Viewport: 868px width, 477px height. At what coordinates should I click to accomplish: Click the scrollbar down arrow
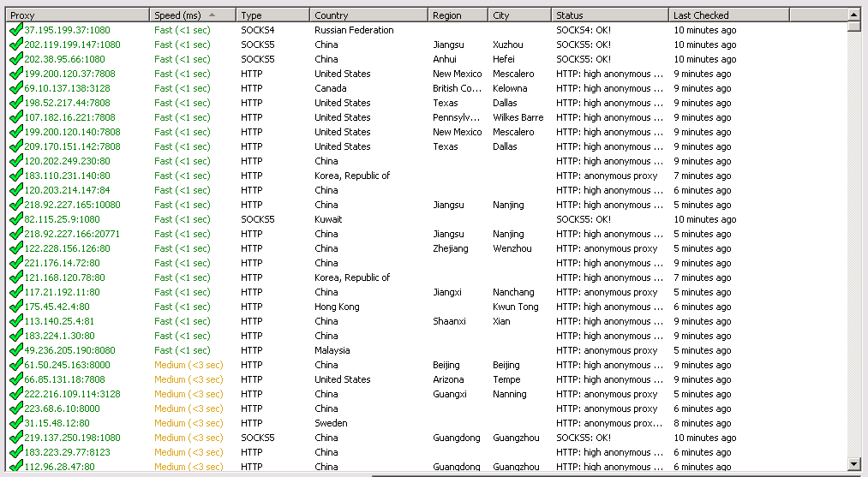tap(853, 463)
